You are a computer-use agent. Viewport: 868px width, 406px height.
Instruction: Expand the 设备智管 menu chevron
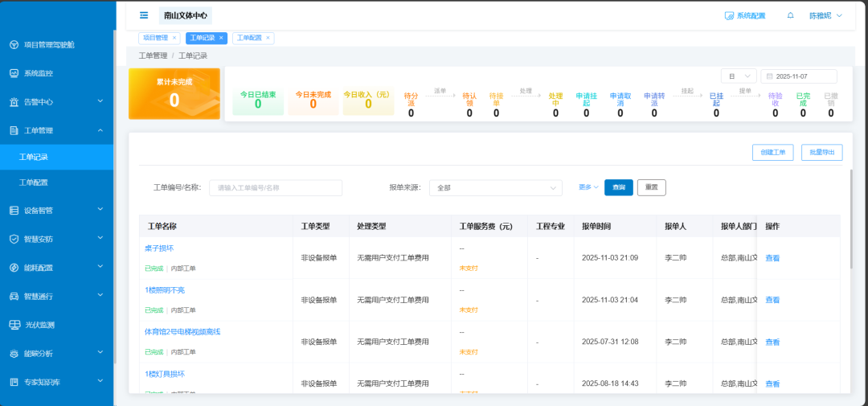click(x=100, y=209)
